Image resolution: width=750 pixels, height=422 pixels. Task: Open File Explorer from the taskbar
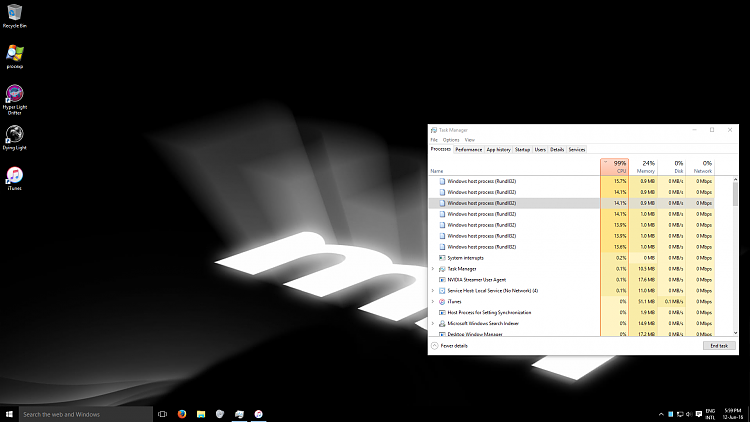[201, 414]
